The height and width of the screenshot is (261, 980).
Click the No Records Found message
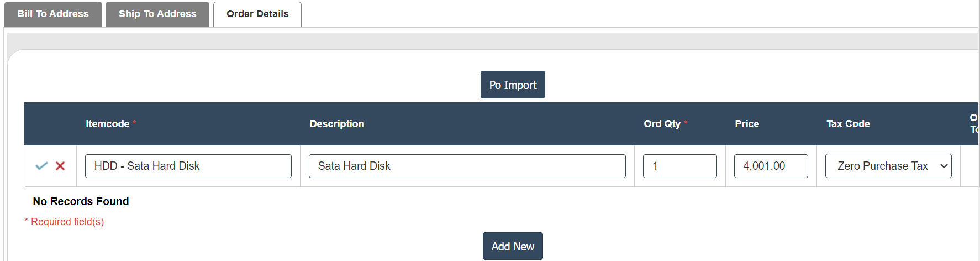click(x=81, y=201)
